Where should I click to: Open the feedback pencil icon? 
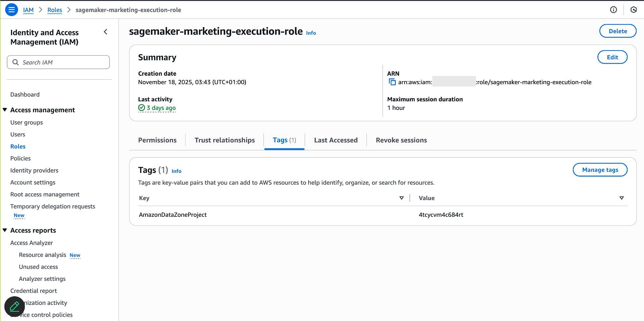pyautogui.click(x=14, y=306)
